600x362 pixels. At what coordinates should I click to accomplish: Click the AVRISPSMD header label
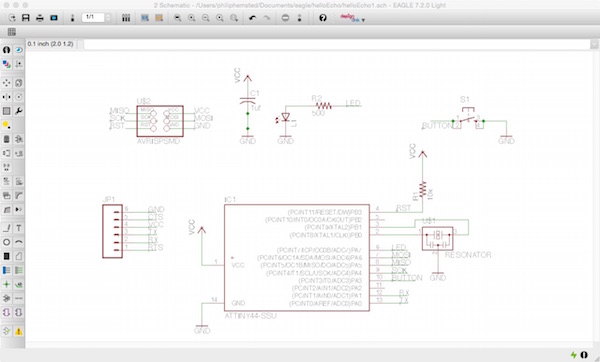[x=158, y=141]
